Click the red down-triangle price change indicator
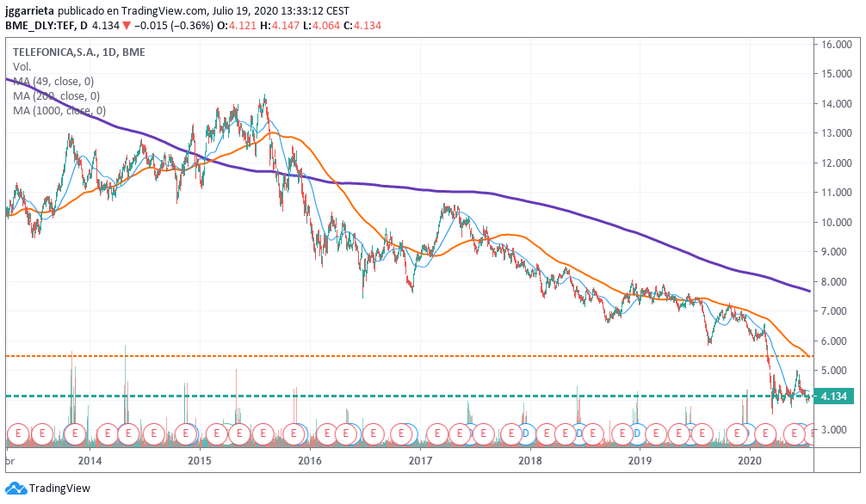The image size is (866, 504). pos(127,26)
